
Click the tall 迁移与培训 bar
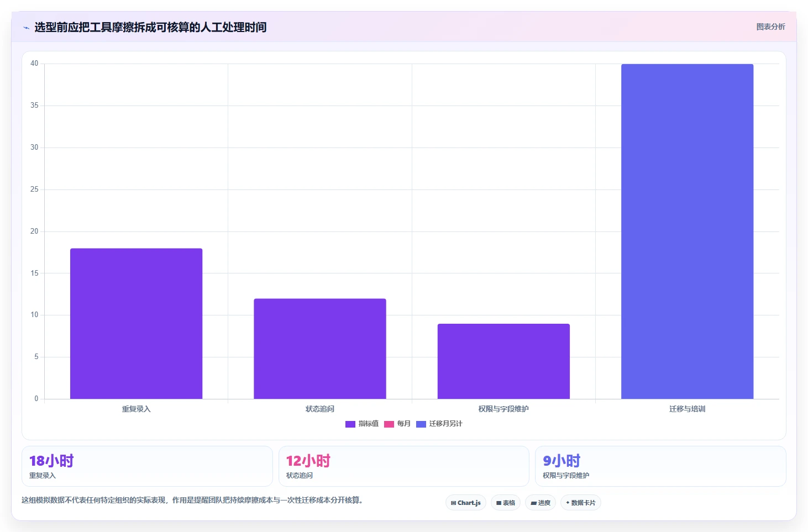coord(688,231)
